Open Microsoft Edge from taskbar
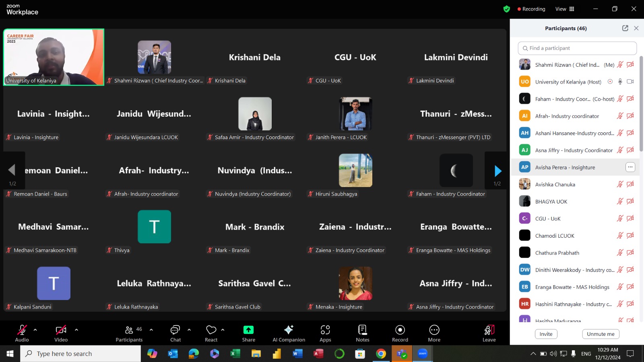 pos(194,354)
